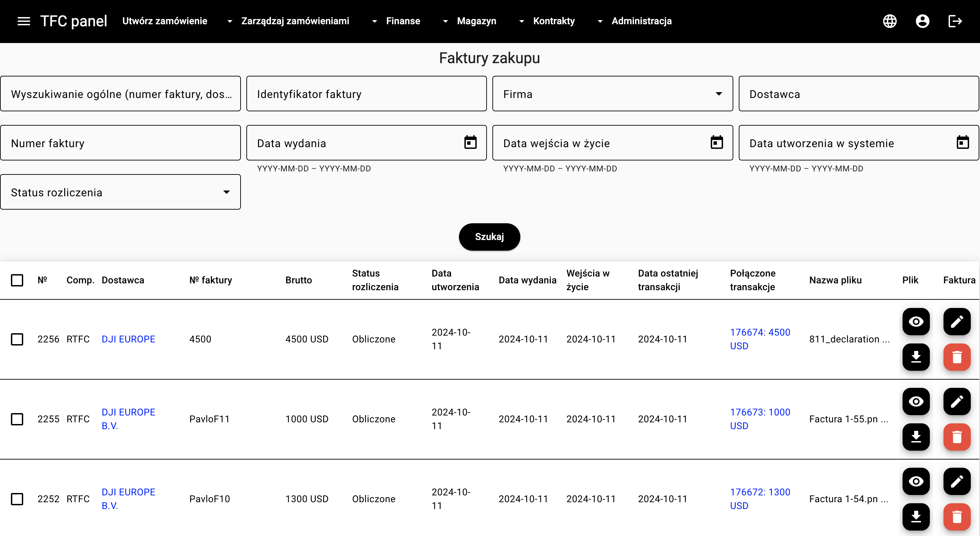This screenshot has height=536, width=980.
Task: Open the Data utworzenia w systemie calendar picker
Action: (x=963, y=143)
